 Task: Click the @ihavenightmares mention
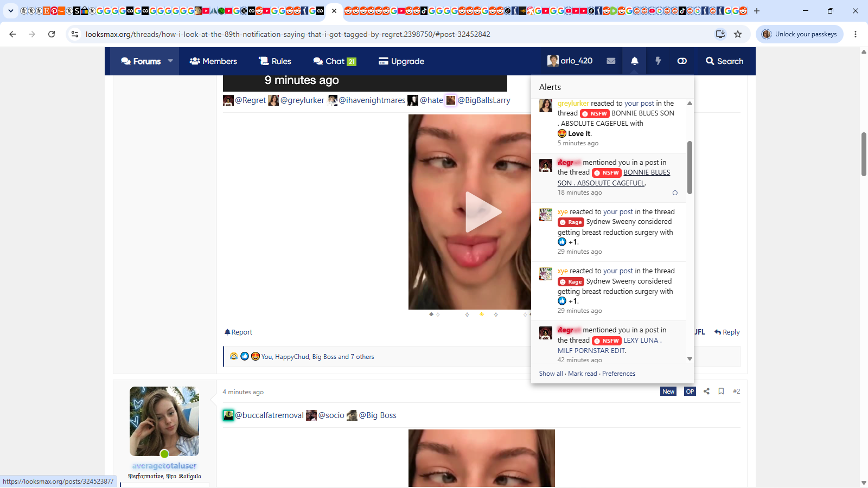(x=372, y=100)
